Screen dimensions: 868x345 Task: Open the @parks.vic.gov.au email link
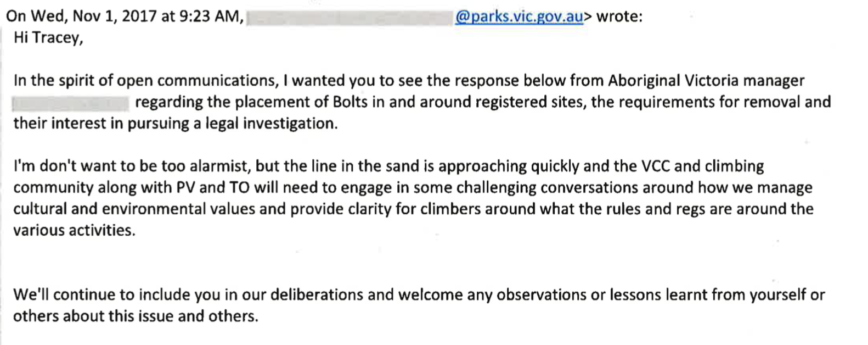pyautogui.click(x=518, y=16)
